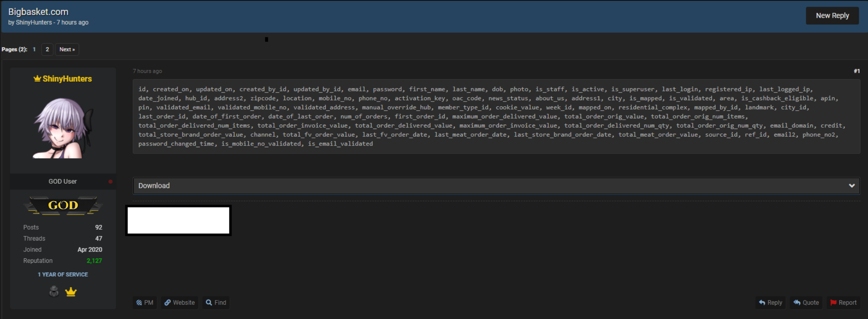This screenshot has height=319, width=868.
Task: Click the Next » pagination button
Action: click(x=67, y=49)
